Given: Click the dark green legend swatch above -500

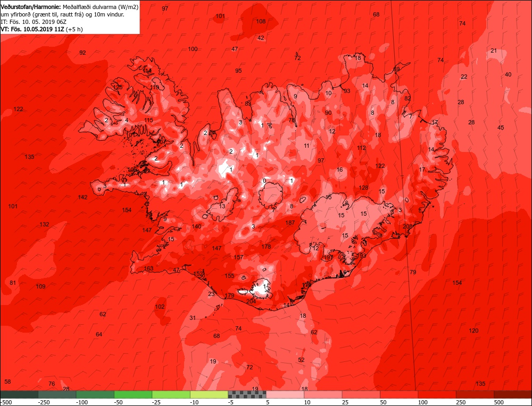Looking at the screenshot, I should click(19, 394).
